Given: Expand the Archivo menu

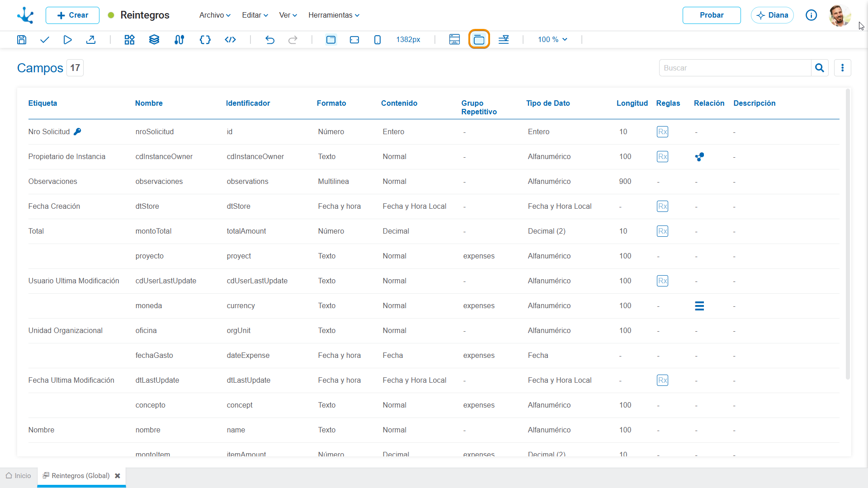Looking at the screenshot, I should (x=215, y=15).
